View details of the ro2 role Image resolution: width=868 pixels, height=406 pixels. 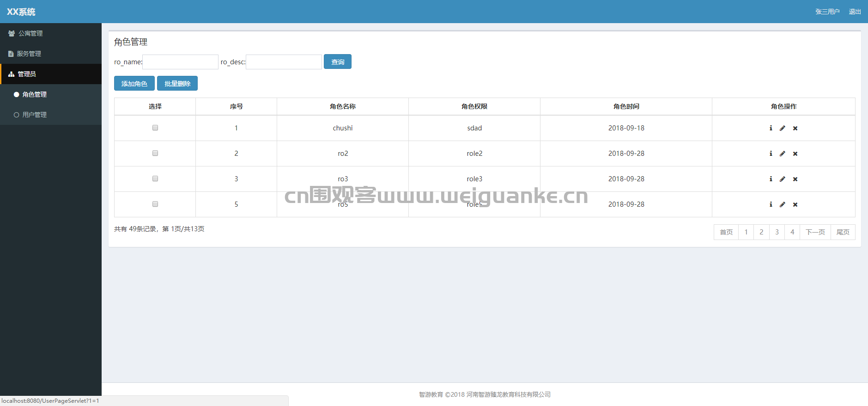(771, 154)
